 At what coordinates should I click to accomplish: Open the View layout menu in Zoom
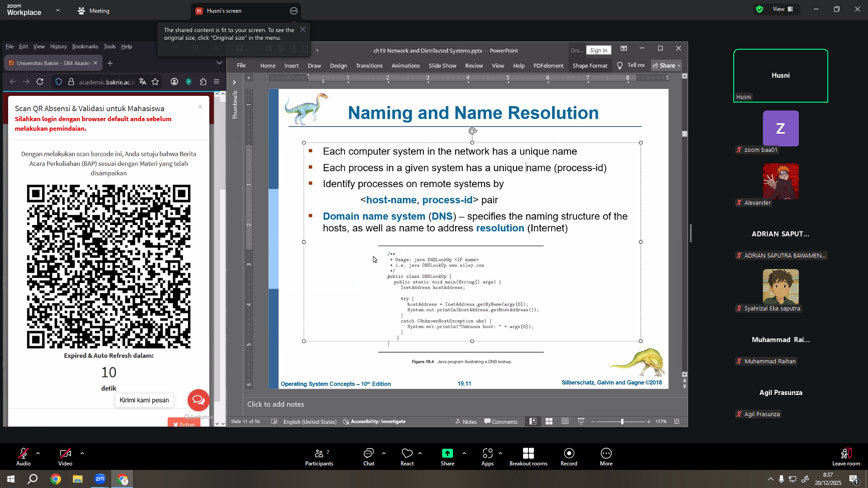[783, 9]
